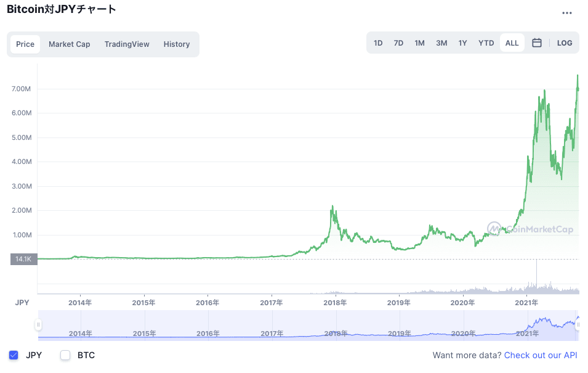588x373 pixels.
Task: Click the right range selector handle
Action: coord(578,324)
